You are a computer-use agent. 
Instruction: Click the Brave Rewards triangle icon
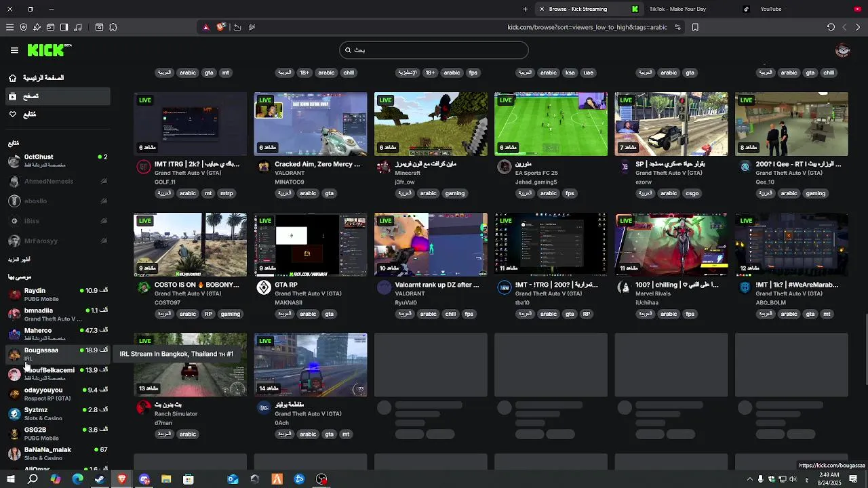(206, 27)
